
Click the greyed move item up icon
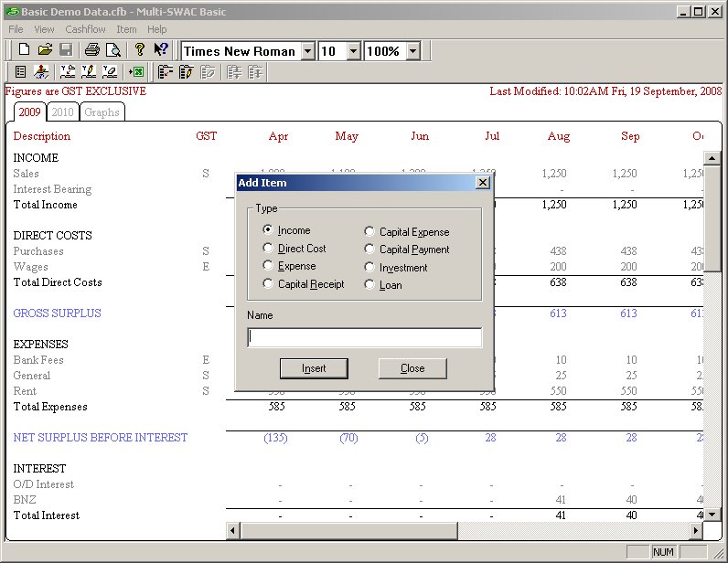tap(255, 72)
